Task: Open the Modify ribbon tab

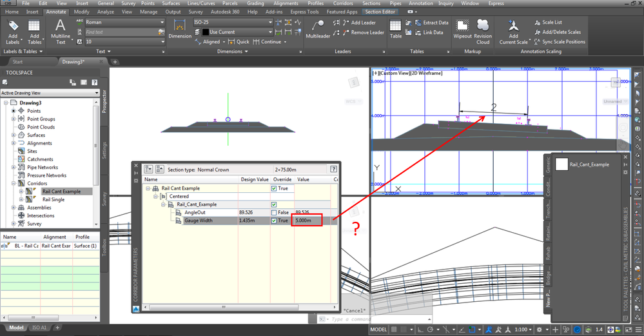Action: 81,12
